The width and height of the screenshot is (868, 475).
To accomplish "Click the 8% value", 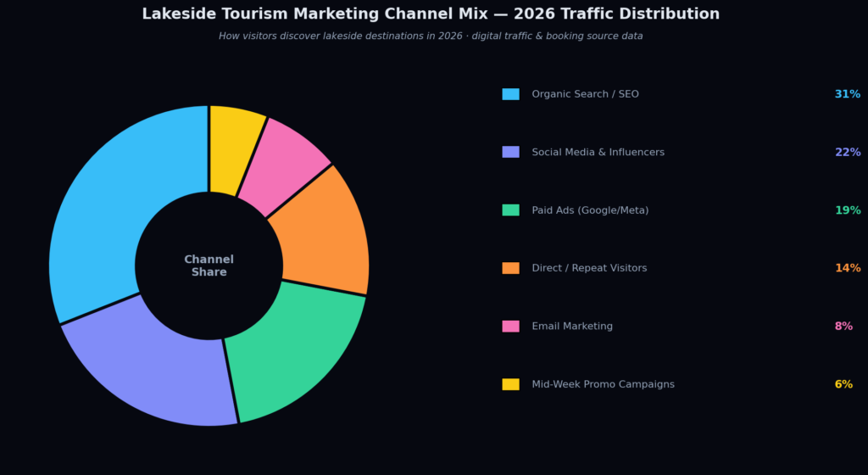I will click(843, 326).
